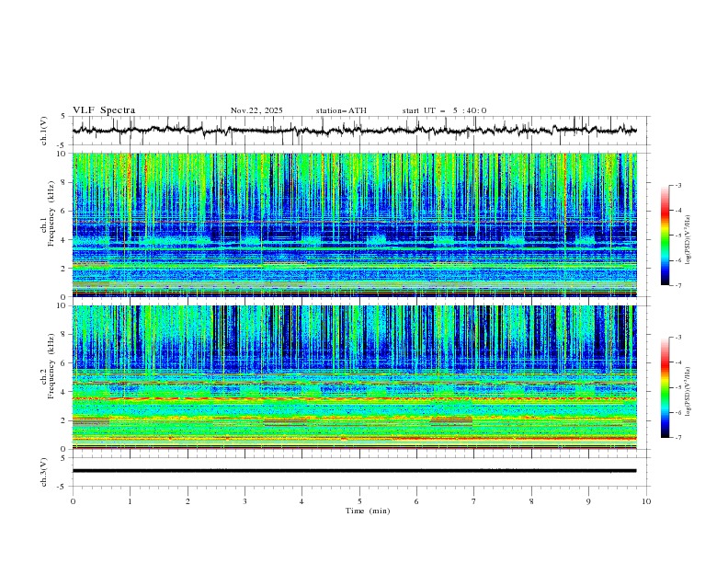Click the 'VLF Spectra' title text
This screenshot has width=728, height=563.
[x=104, y=110]
